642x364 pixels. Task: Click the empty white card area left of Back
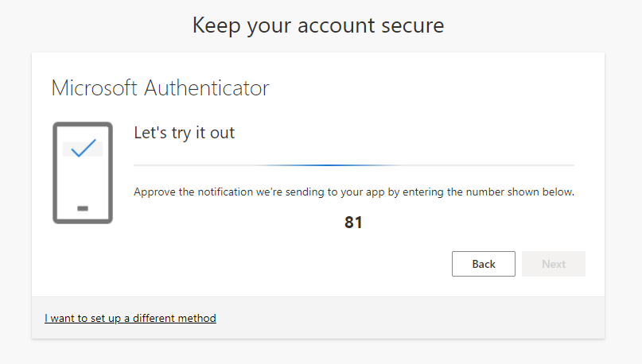tap(286, 264)
